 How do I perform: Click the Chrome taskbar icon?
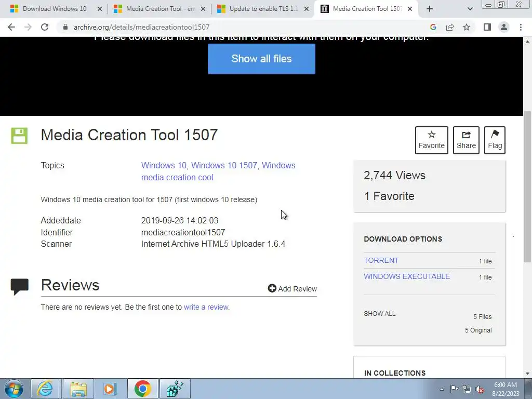[x=142, y=389]
